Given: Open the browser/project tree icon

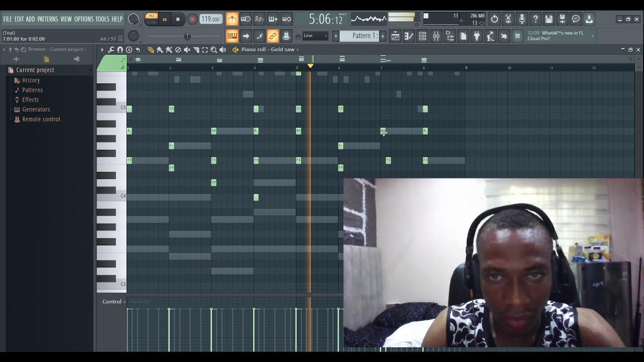Looking at the screenshot, I should point(450,36).
